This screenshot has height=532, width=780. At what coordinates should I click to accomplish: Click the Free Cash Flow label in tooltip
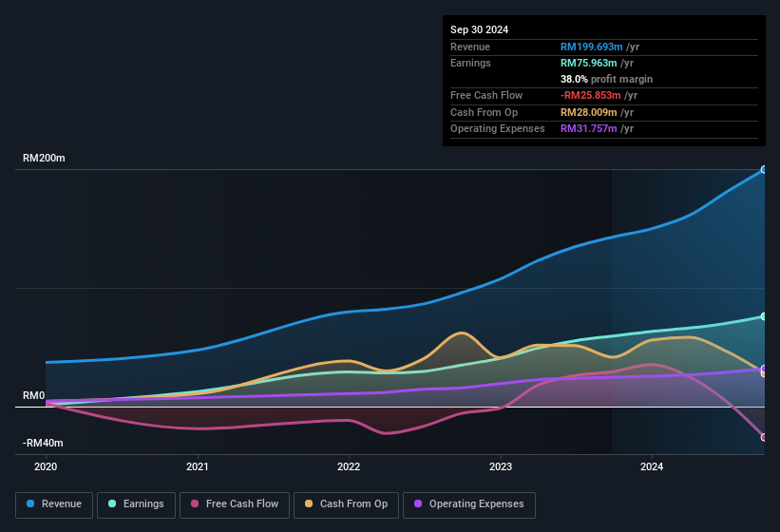(x=486, y=95)
